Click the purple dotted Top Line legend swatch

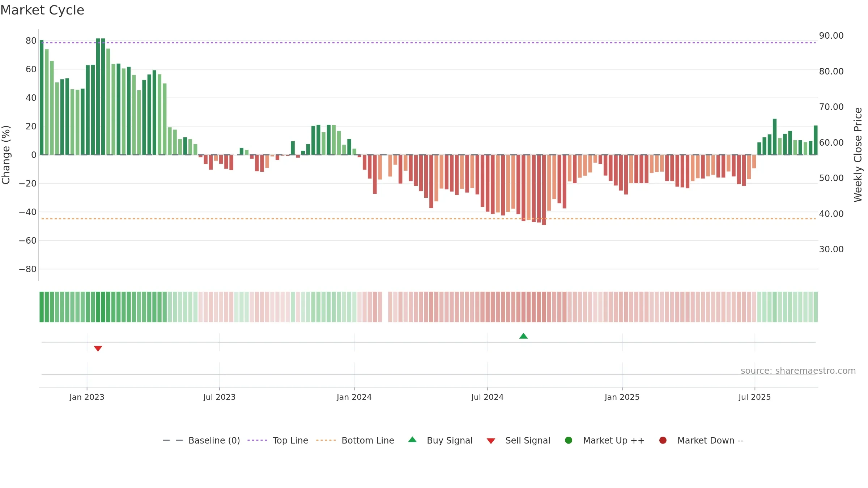click(257, 440)
